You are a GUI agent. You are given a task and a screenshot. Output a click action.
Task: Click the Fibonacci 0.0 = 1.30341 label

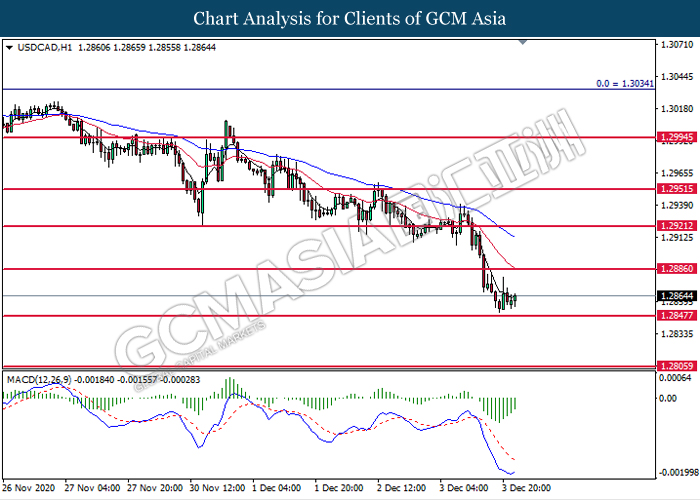[x=625, y=83]
